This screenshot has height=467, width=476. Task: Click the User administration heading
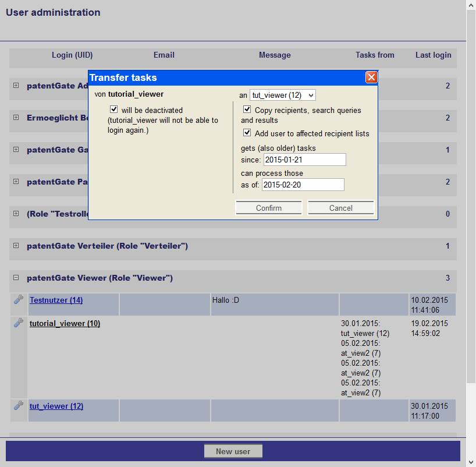pyautogui.click(x=53, y=12)
